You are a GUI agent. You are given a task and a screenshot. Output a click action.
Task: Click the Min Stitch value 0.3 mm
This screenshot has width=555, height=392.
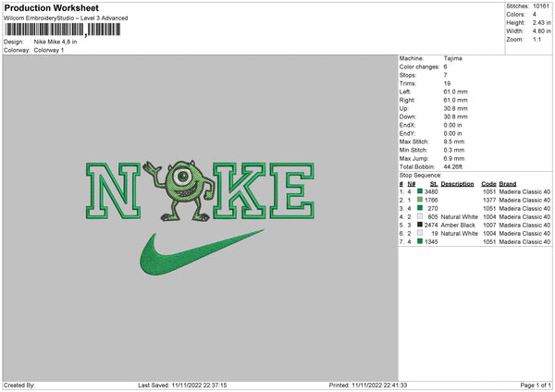[454, 150]
